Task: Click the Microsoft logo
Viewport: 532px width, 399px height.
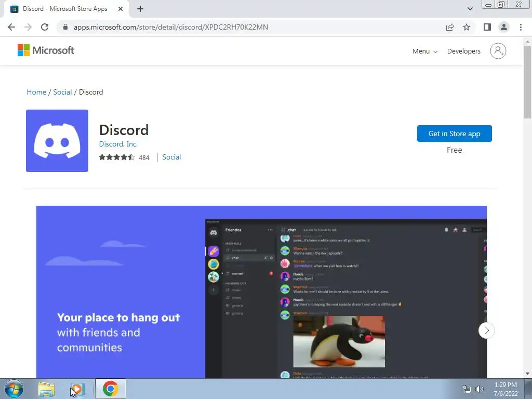Action: pyautogui.click(x=46, y=50)
